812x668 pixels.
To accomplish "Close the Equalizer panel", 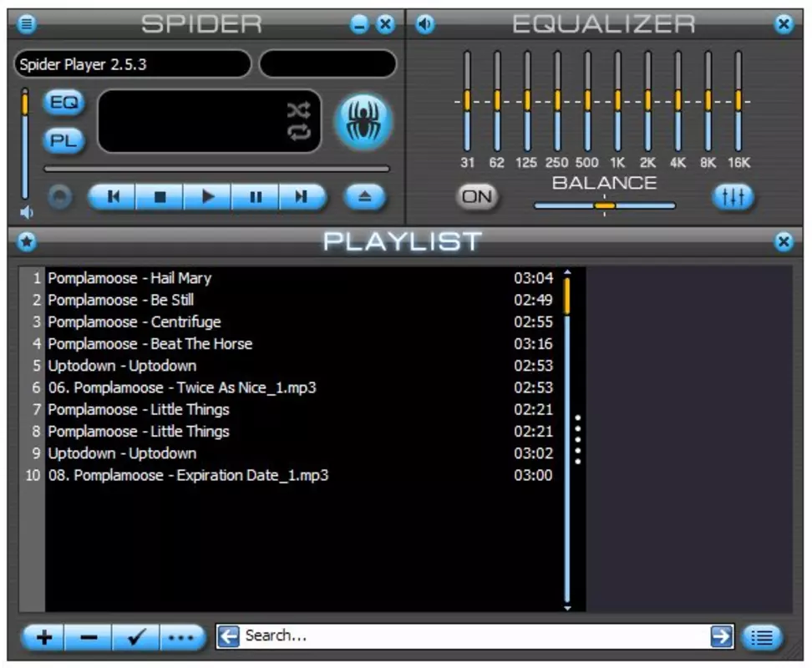I will pyautogui.click(x=784, y=24).
